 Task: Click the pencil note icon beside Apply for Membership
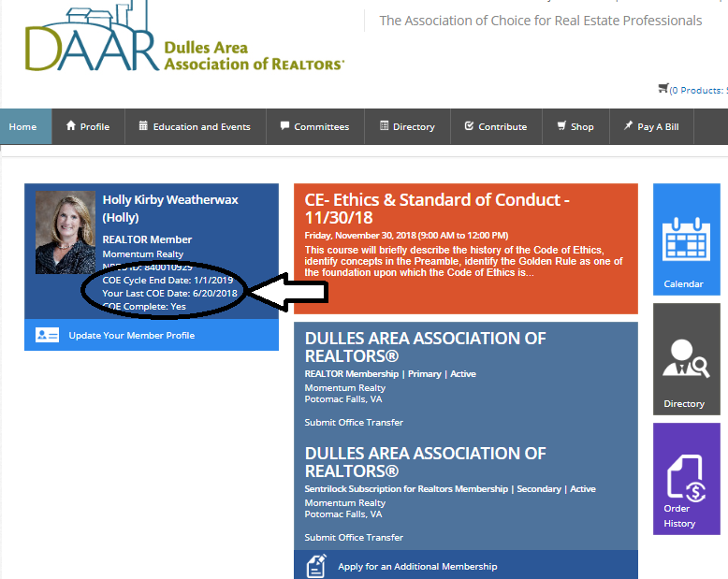(x=316, y=566)
